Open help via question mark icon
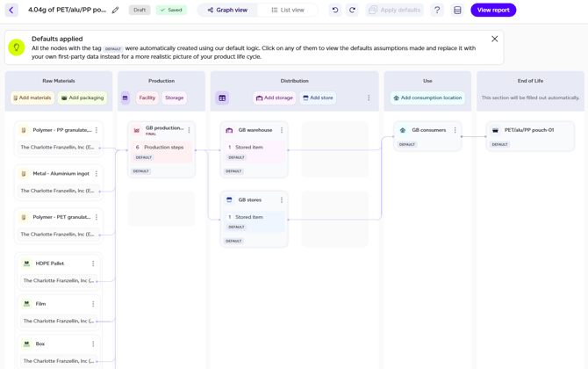Viewport: 588px width, 369px height. 437,11
